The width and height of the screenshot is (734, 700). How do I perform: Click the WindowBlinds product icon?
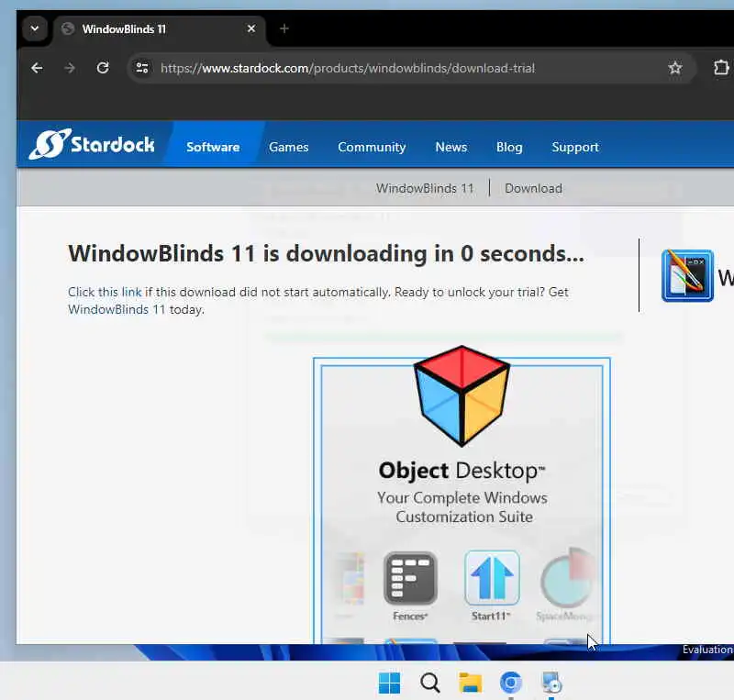click(687, 276)
